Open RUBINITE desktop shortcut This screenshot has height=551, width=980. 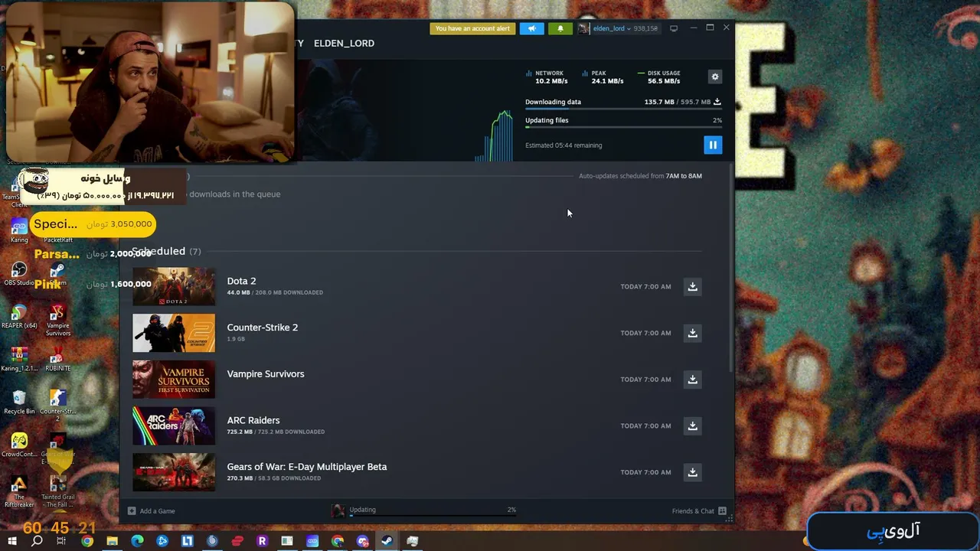(57, 360)
